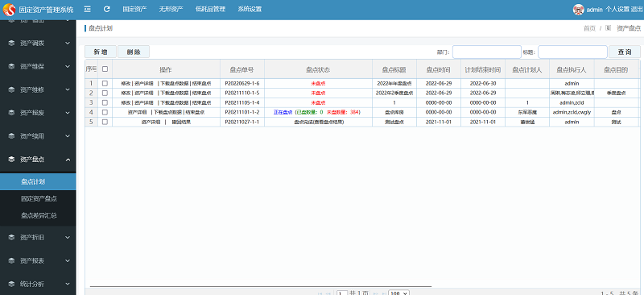Expand the 资产折旧 sidebar chevron
The height and width of the screenshot is (295, 644).
68,238
